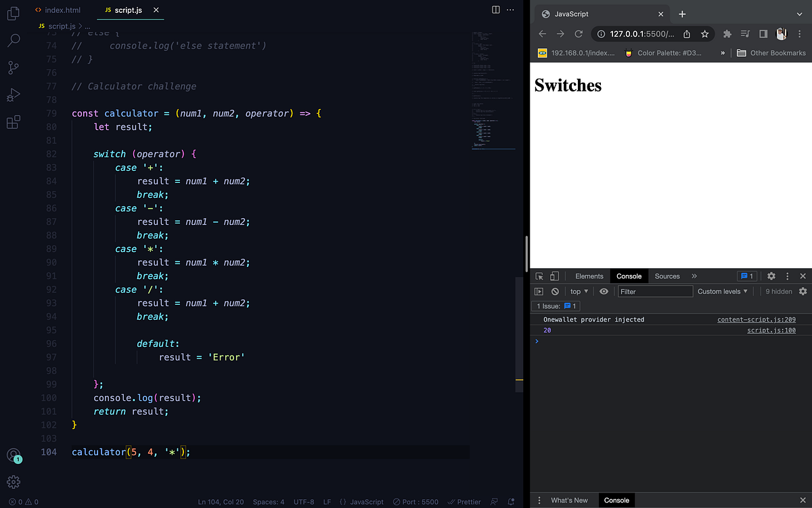Switch to the Sources panel
This screenshot has width=812, height=508.
[x=667, y=276]
